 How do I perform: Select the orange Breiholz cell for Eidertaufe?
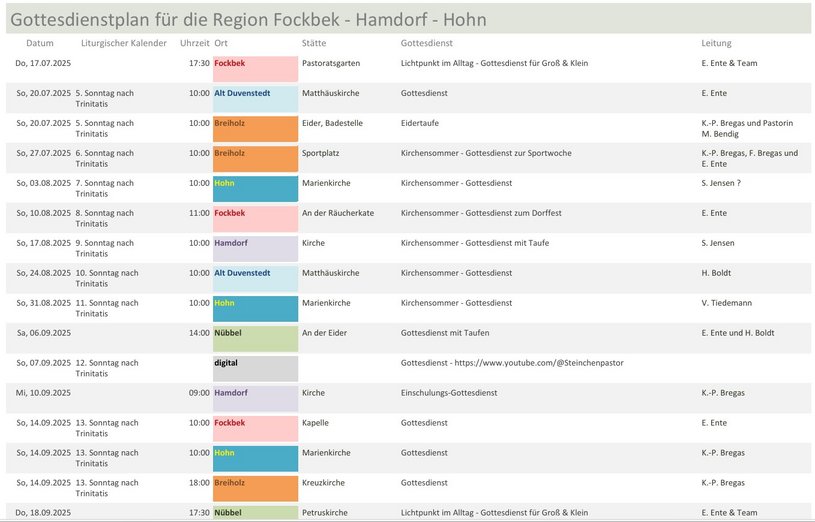point(255,129)
